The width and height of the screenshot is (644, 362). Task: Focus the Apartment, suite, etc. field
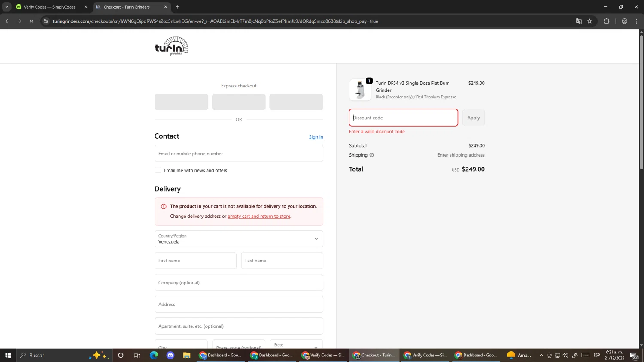(x=239, y=326)
